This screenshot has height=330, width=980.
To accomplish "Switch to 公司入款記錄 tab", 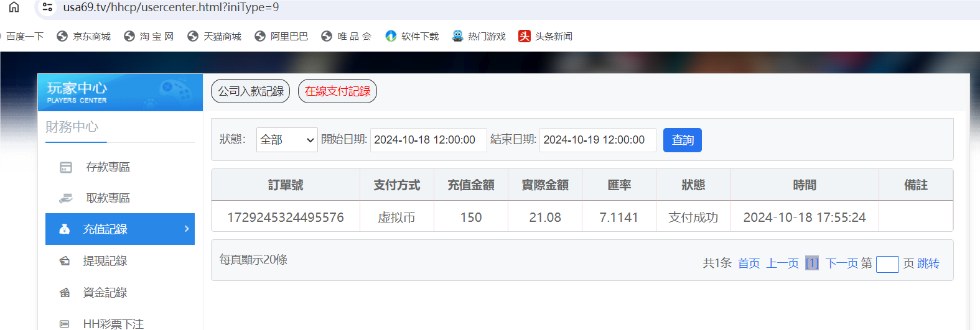I will [251, 91].
